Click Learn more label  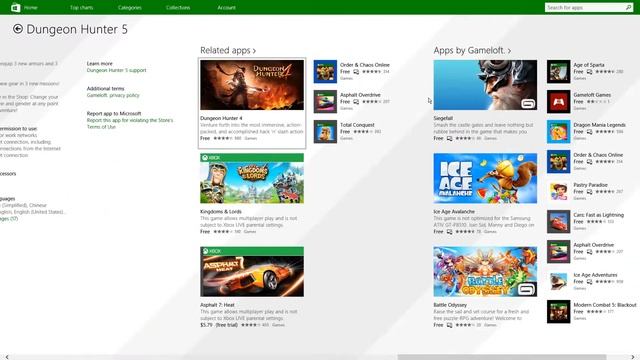tap(100, 63)
